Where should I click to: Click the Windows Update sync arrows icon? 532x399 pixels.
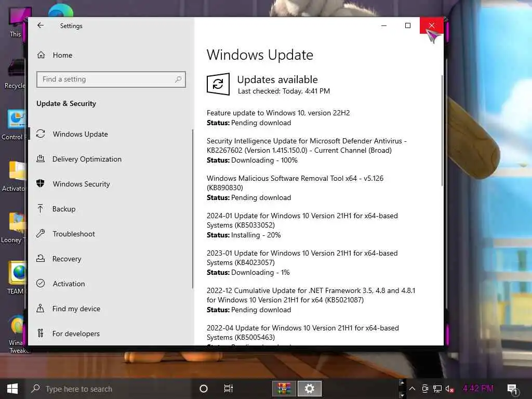coord(41,134)
